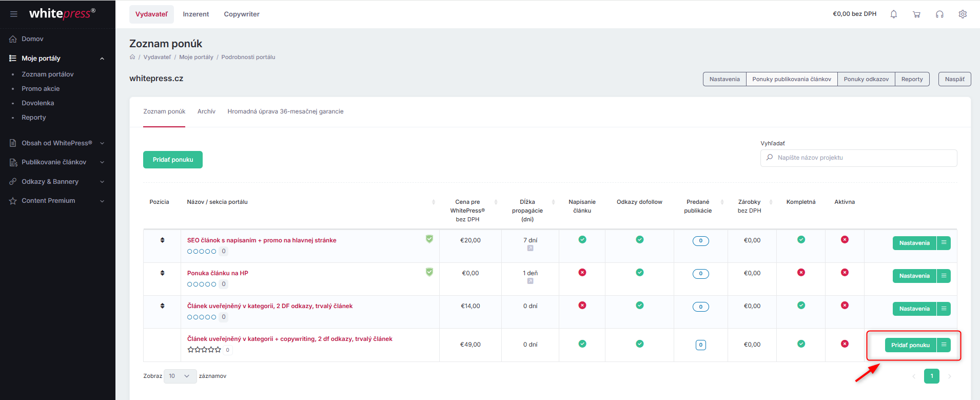Sort by Cena pre WhitePress column arrows
Viewport: 980px width, 400px height.
pos(496,202)
